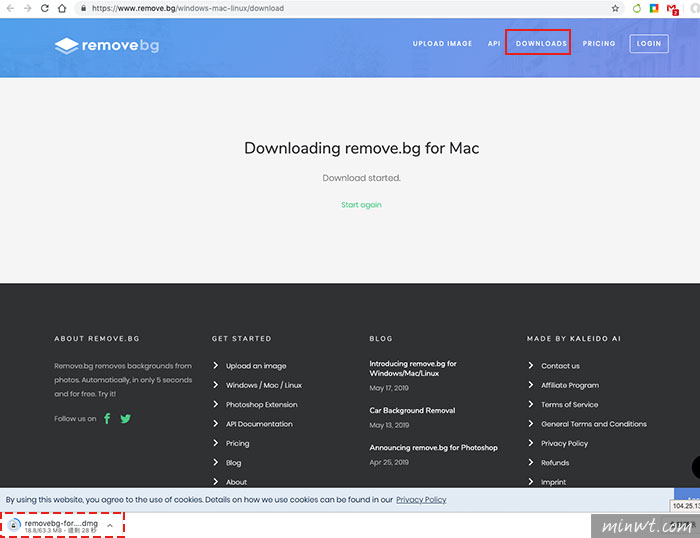This screenshot has width=700, height=538.
Task: Click the ABOUT REMOVE.BG footer heading
Action: tap(97, 338)
